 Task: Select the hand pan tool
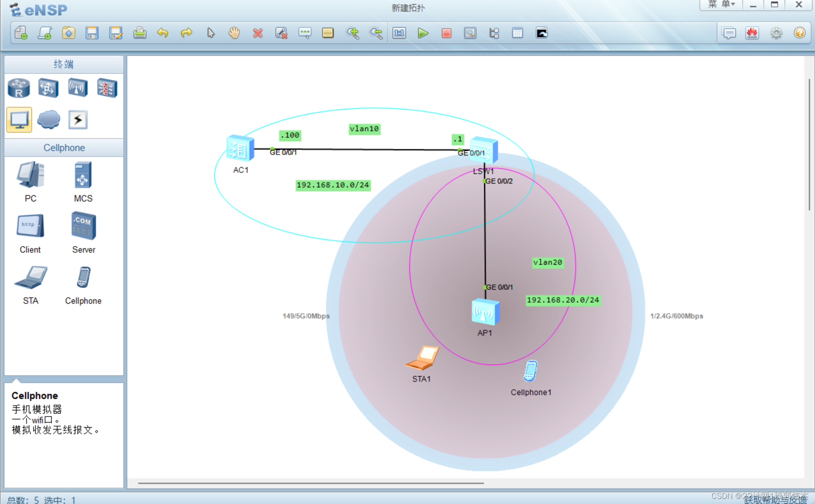coord(234,33)
